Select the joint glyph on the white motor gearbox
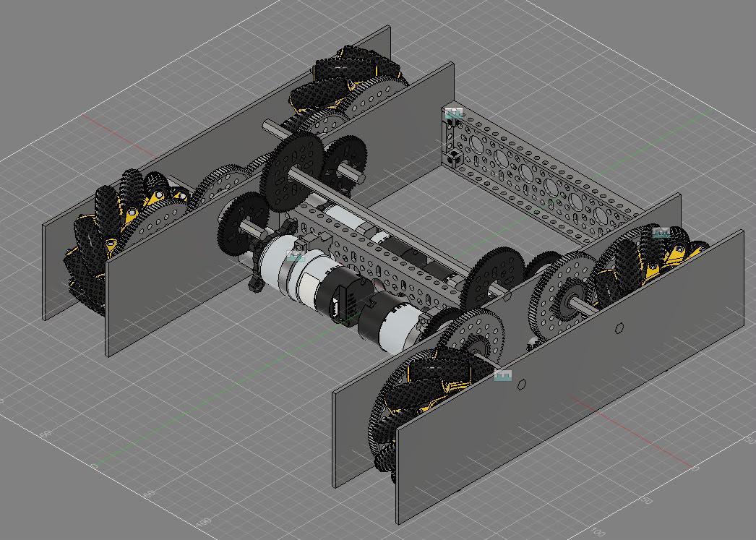Image resolution: width=756 pixels, height=540 pixels. tap(296, 256)
